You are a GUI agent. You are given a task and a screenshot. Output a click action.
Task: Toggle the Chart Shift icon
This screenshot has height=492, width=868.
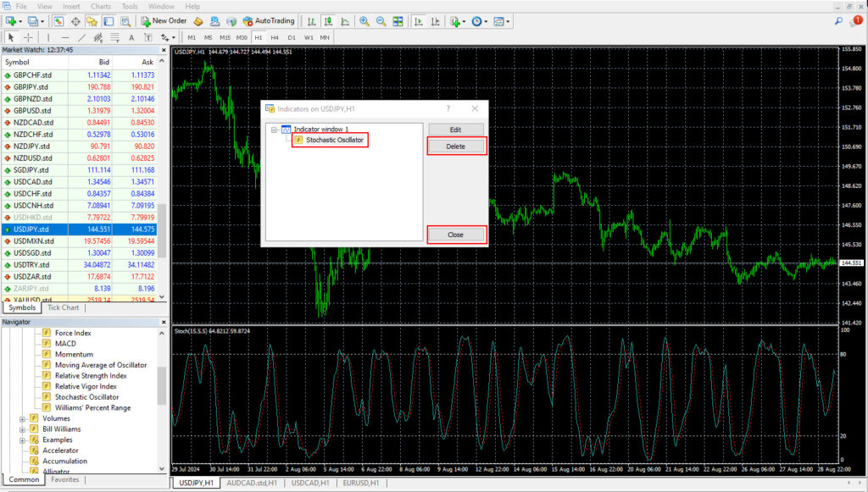click(x=436, y=21)
